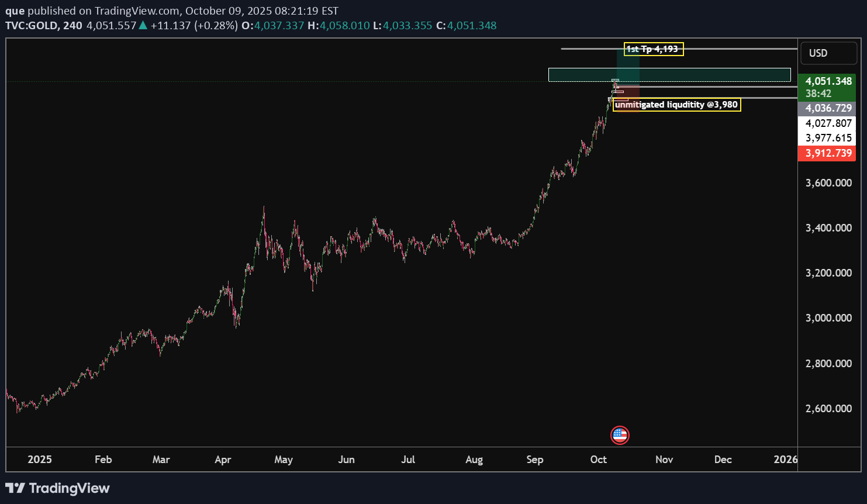Click the 240 interval in chart title

coord(72,26)
